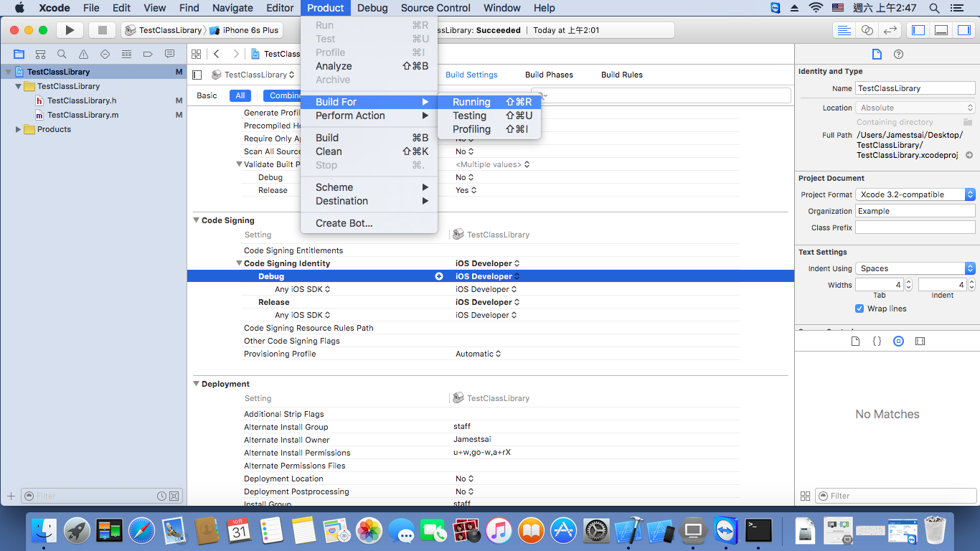Show Code Snippet library braces icon

(x=877, y=342)
